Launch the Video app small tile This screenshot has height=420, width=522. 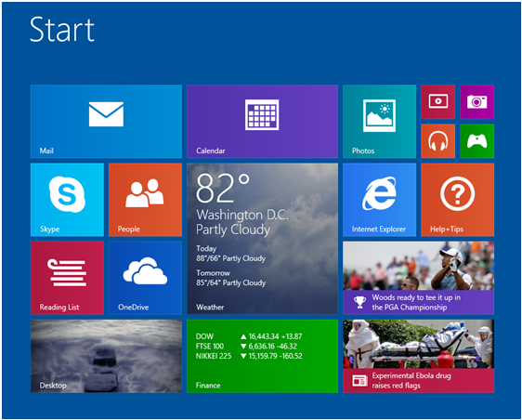click(x=438, y=101)
